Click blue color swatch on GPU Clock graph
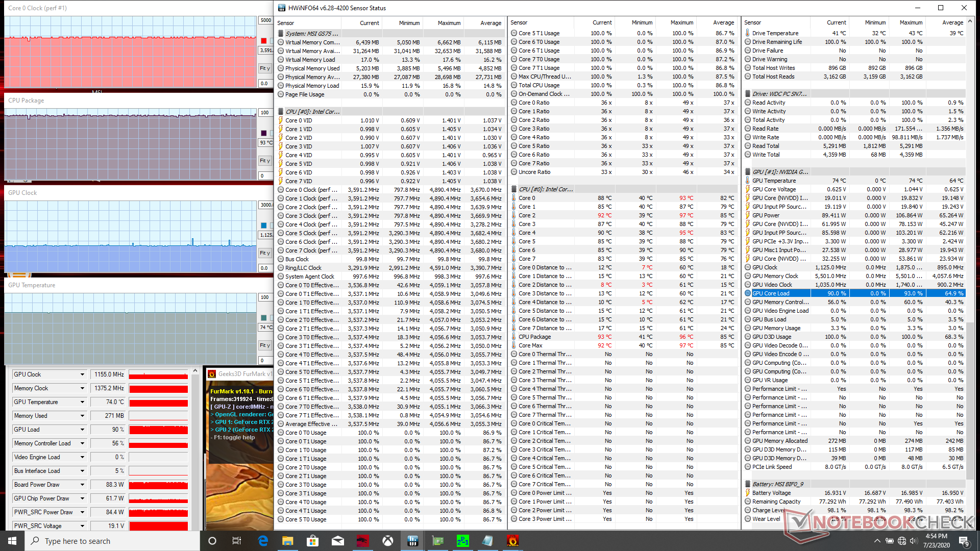Image resolution: width=980 pixels, height=551 pixels. point(263,226)
